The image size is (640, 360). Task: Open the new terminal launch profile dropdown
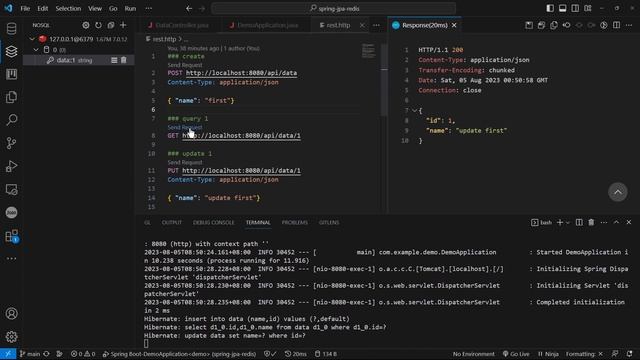568,222
